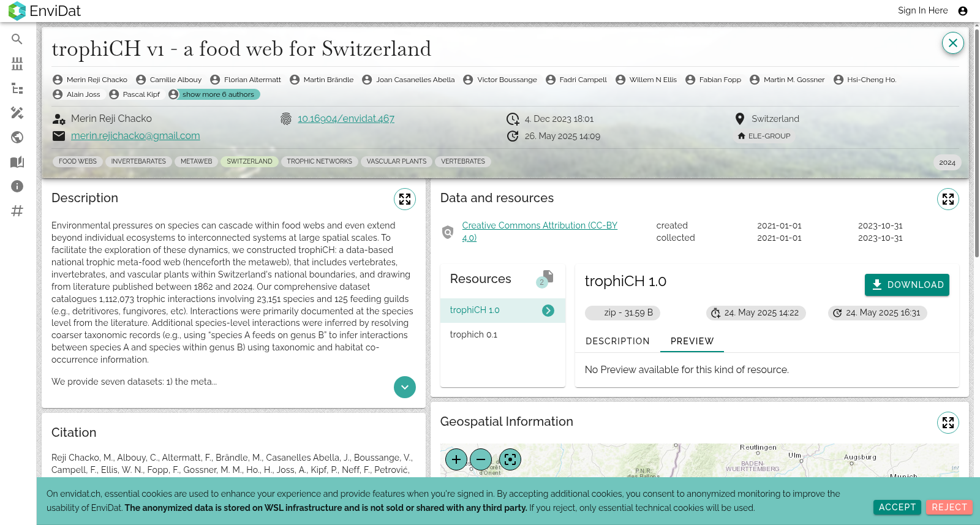The width and height of the screenshot is (980, 525).
Task: Expand the list with show more 6 authors
Action: (x=214, y=94)
